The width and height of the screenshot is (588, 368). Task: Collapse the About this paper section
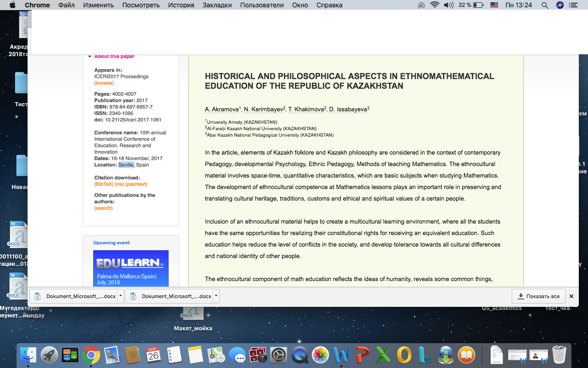[x=90, y=57]
